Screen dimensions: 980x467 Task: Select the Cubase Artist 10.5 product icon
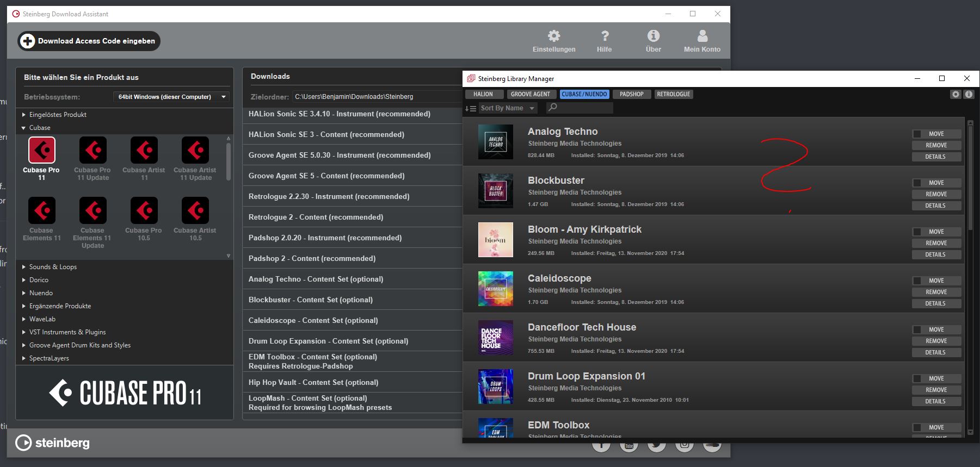click(195, 210)
